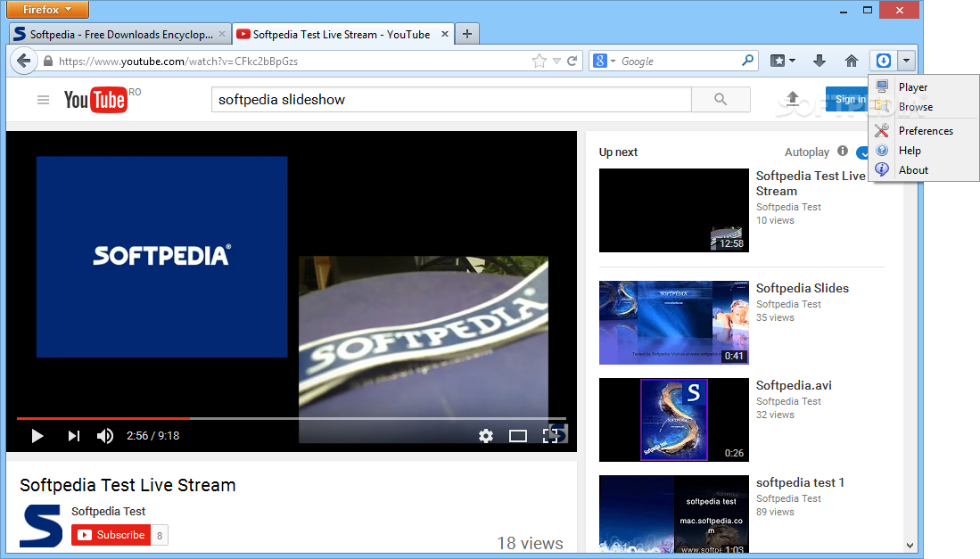Close the Softpedia Free Downloads tab

click(x=222, y=35)
